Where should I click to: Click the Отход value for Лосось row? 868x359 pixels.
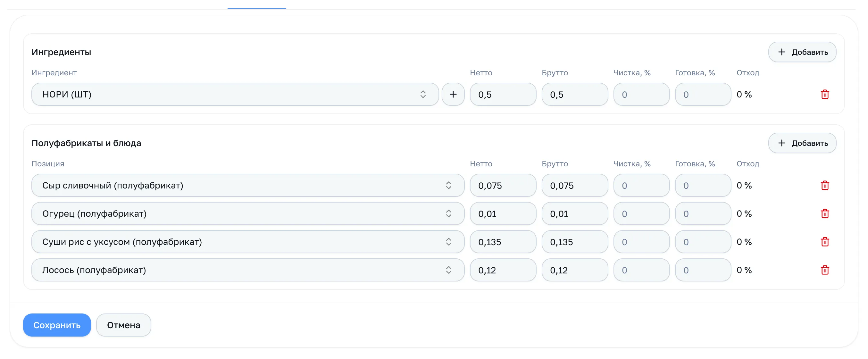[744, 270]
